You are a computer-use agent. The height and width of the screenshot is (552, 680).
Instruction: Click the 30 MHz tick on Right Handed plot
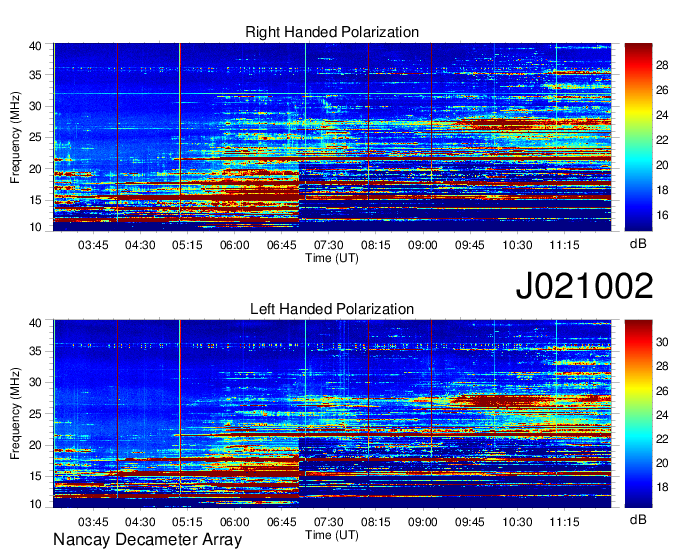point(35,106)
